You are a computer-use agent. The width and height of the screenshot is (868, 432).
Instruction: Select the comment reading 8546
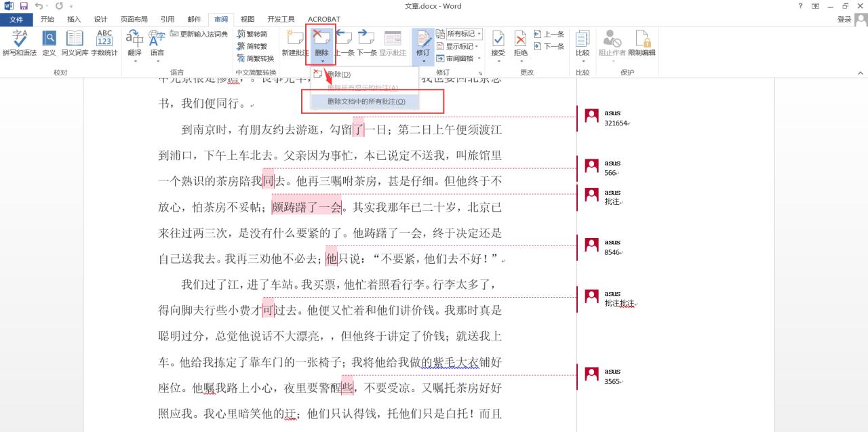click(612, 252)
